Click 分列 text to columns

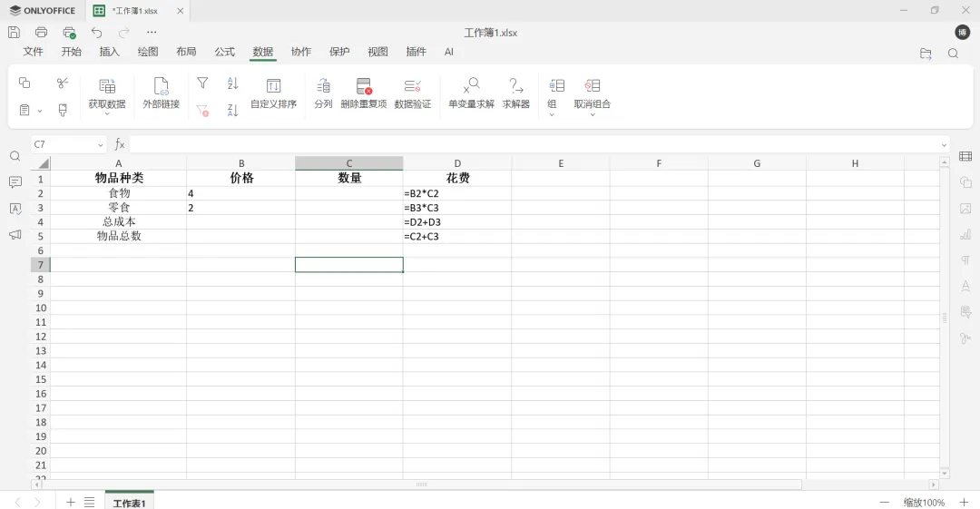[323, 93]
